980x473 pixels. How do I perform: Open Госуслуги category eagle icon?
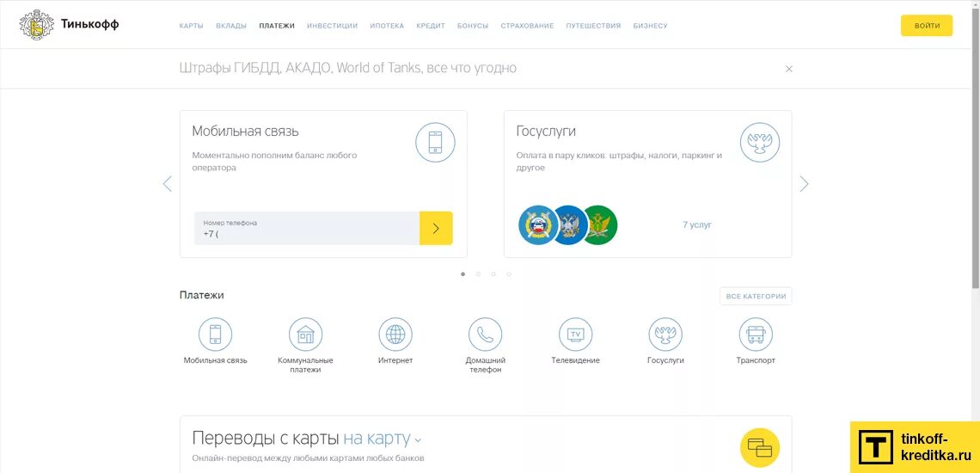tap(665, 334)
